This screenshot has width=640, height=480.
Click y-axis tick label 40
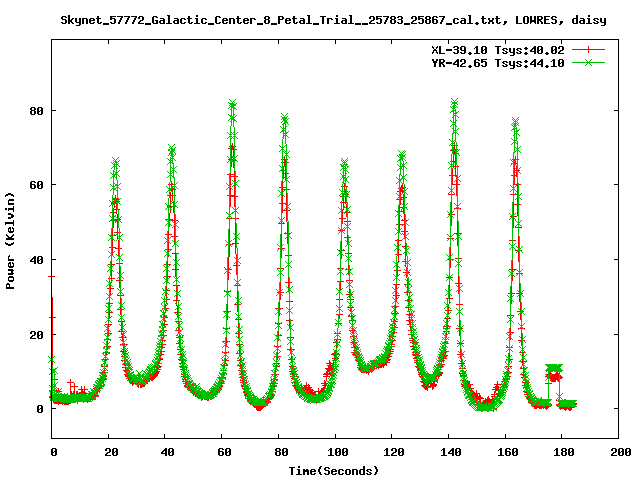[x=36, y=260]
